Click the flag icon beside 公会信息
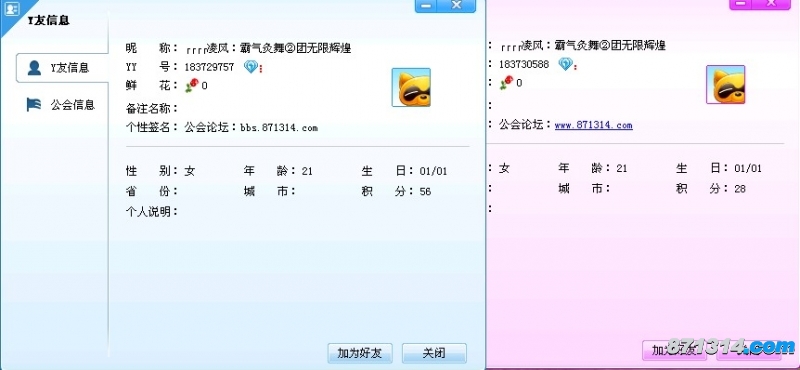Image resolution: width=800 pixels, height=370 pixels. coord(34,105)
